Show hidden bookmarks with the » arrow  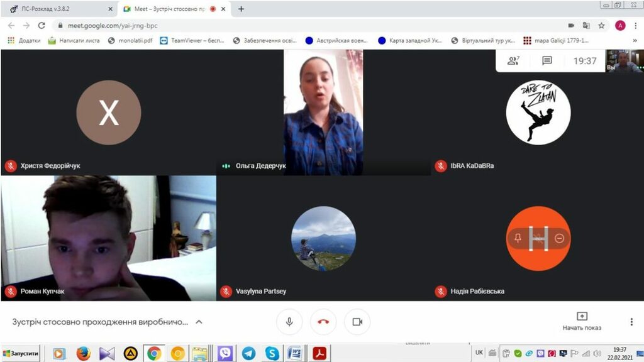point(635,40)
